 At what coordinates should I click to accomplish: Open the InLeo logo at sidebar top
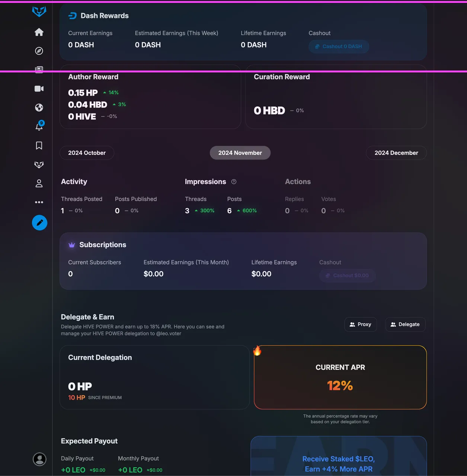[39, 12]
